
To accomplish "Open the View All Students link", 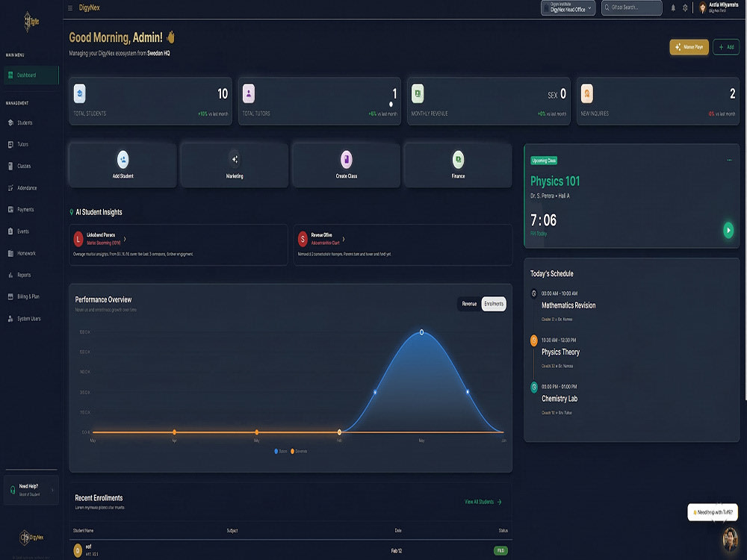I will pyautogui.click(x=483, y=502).
